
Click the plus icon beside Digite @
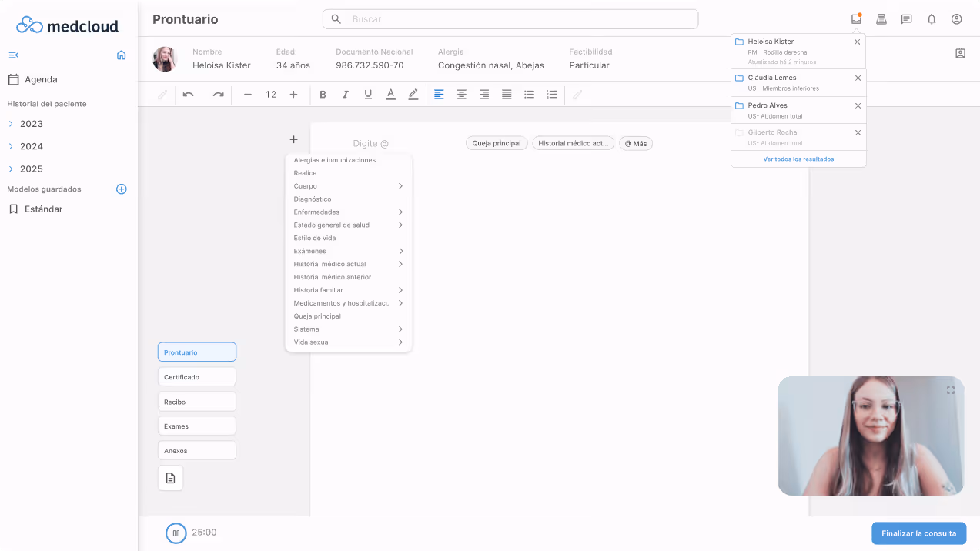click(293, 139)
